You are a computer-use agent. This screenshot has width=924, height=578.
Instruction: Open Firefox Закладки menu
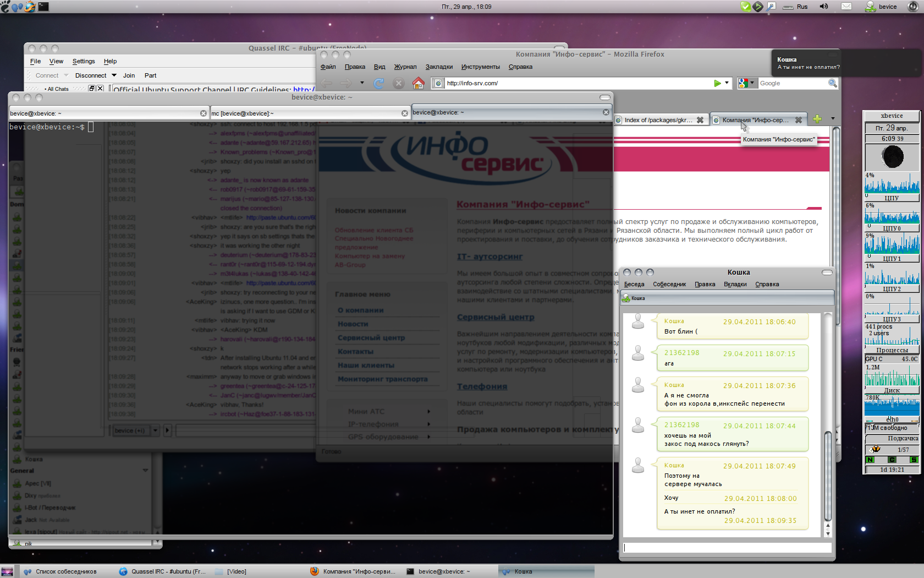point(439,67)
